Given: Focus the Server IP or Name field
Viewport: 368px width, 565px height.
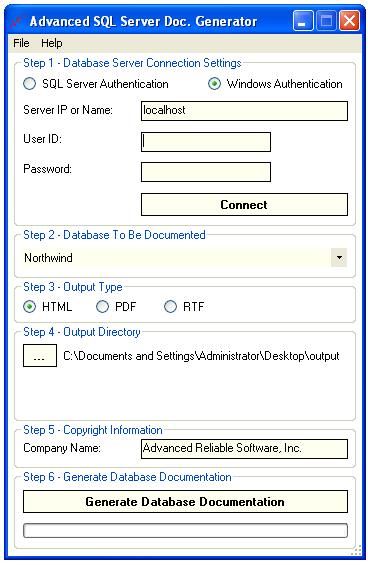Looking at the screenshot, I should (x=244, y=111).
